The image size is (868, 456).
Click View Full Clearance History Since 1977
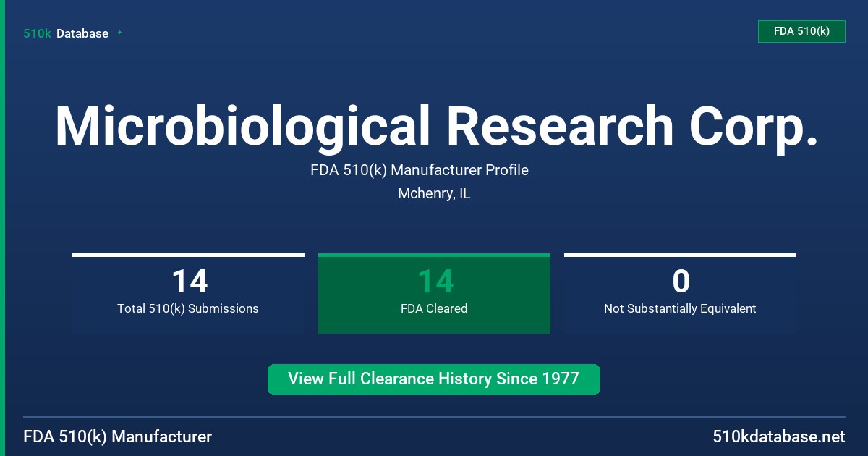point(434,379)
